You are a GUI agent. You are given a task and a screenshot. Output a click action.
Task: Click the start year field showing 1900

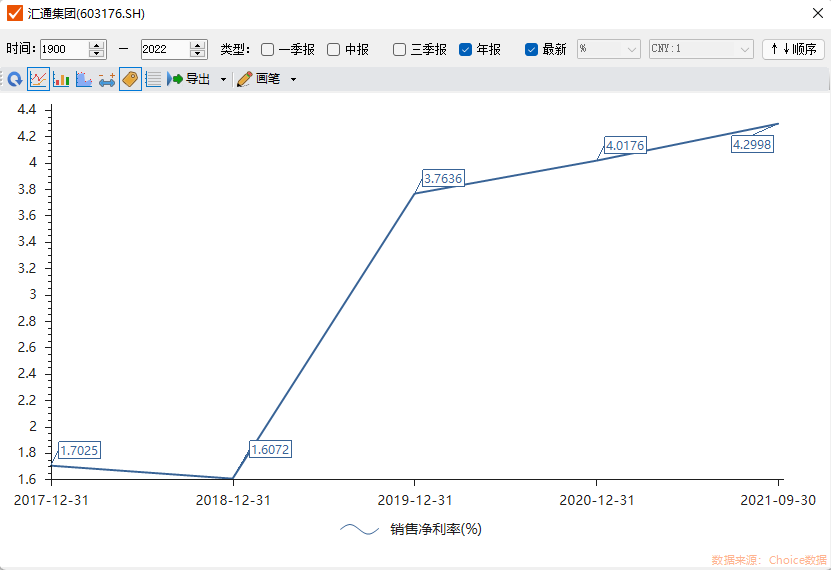click(64, 49)
